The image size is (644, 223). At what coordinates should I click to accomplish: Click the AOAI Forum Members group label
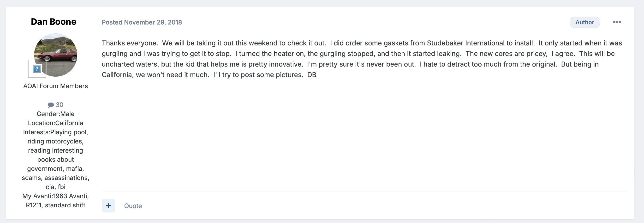(x=55, y=86)
